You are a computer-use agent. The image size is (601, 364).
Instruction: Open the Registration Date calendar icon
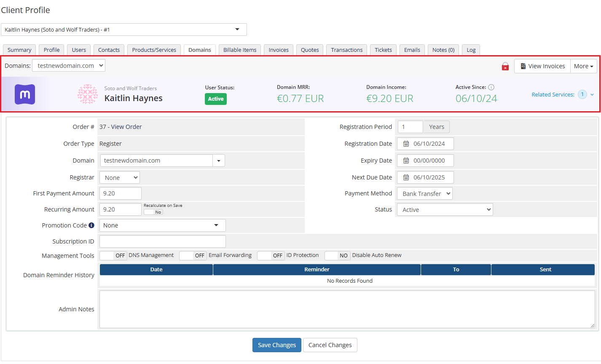point(406,144)
